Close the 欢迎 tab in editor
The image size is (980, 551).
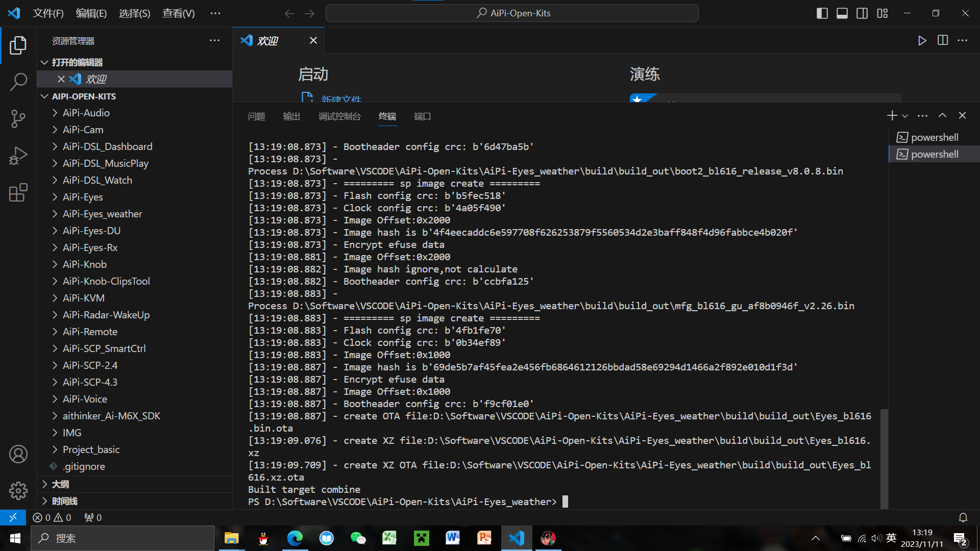tap(313, 40)
